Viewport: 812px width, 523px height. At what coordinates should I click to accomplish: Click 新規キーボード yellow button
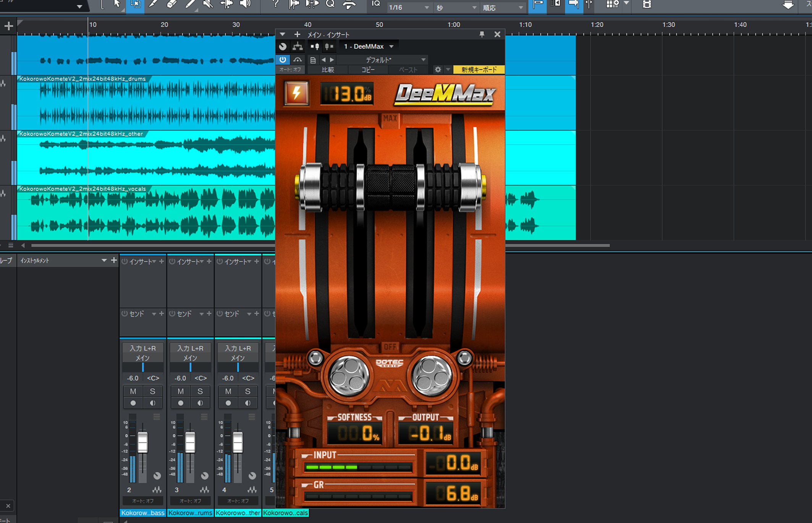[x=479, y=69]
